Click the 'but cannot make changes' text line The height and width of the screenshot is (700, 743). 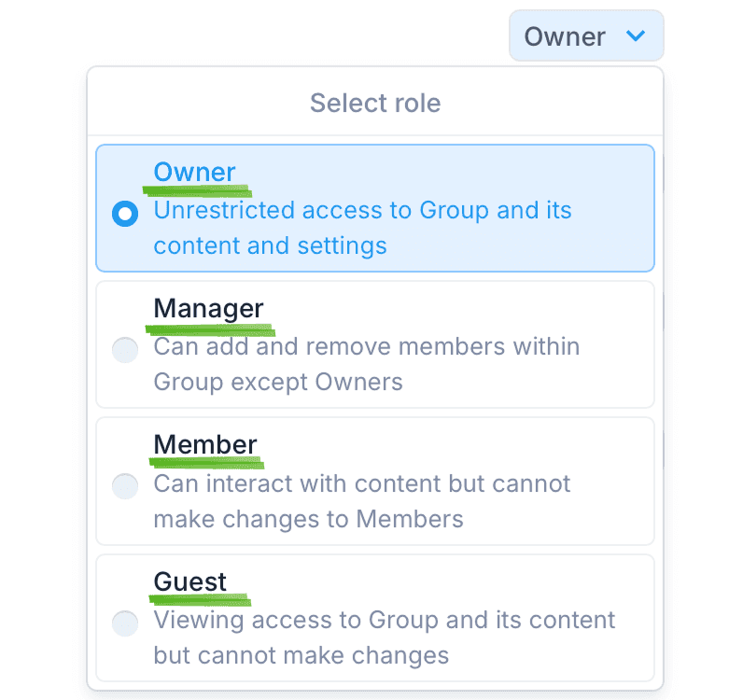point(301,655)
